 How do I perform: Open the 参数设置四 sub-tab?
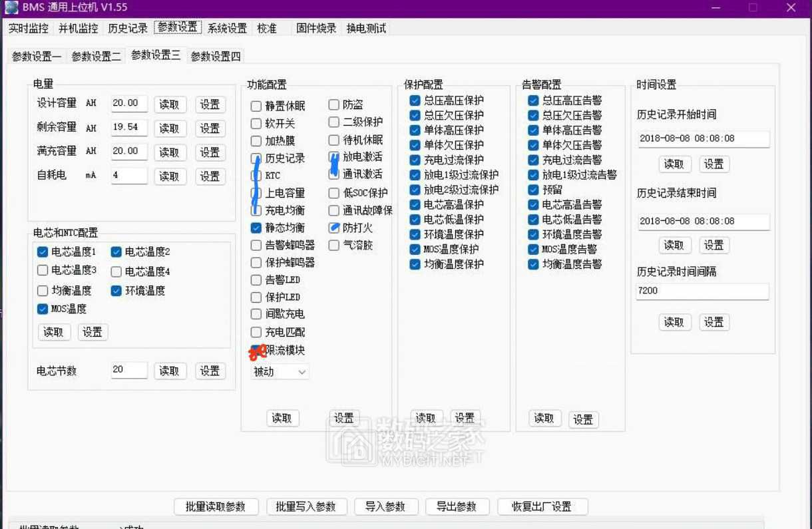[216, 57]
